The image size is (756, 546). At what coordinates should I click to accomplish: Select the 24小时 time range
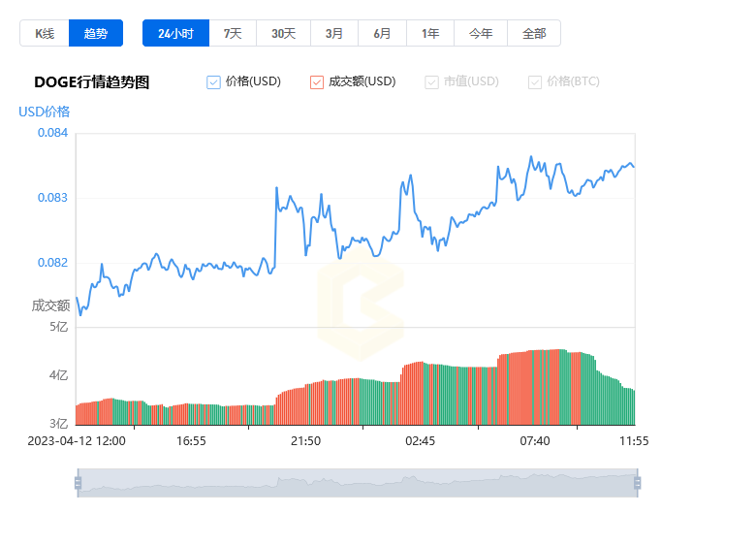point(175,33)
